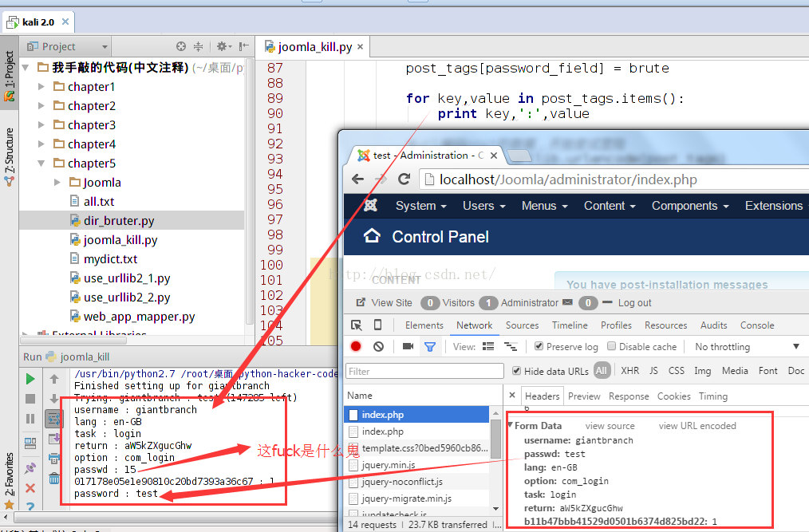Click the up arrow in Run panel

tap(54, 379)
